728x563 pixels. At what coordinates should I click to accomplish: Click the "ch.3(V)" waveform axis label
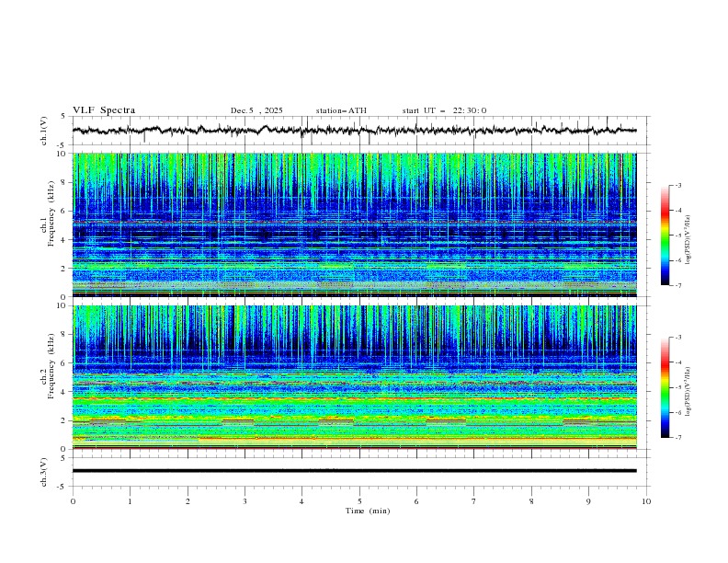tap(44, 471)
